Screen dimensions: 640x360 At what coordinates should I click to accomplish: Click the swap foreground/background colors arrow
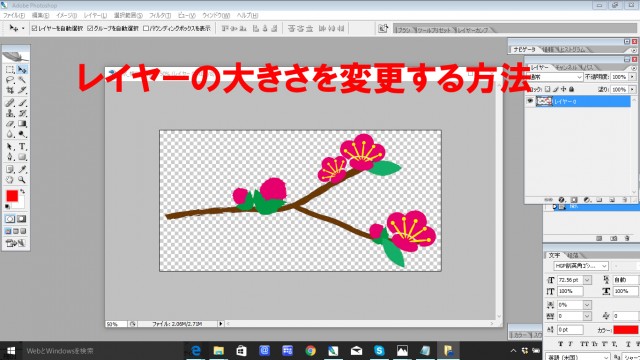(22, 191)
